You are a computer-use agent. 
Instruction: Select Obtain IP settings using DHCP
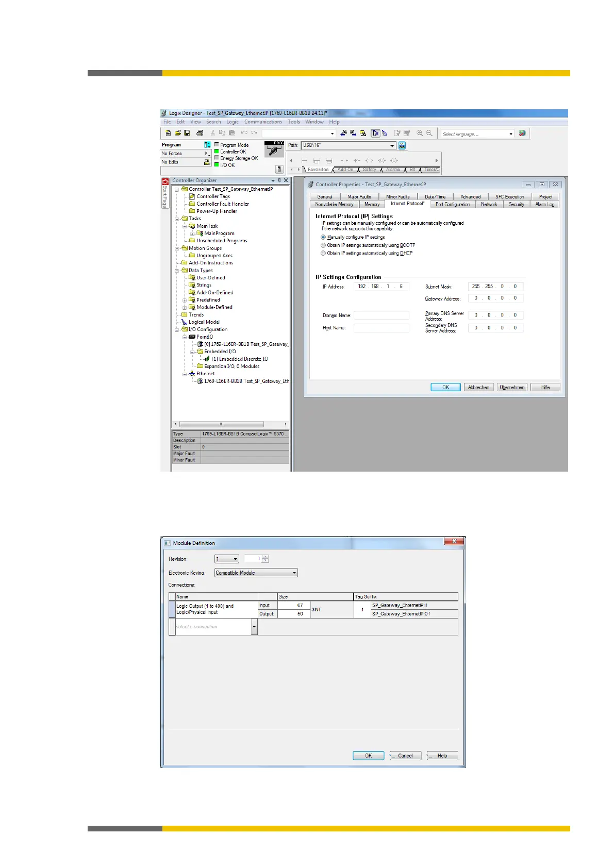323,253
